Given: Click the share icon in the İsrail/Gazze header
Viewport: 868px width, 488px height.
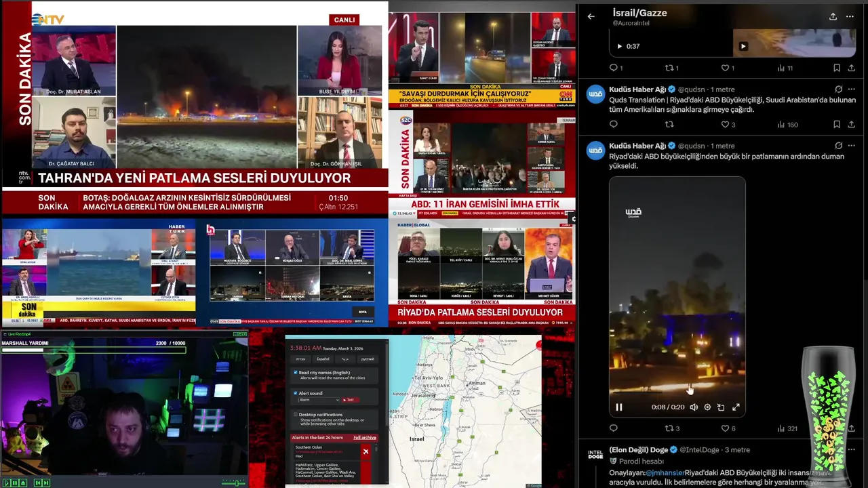Looking at the screenshot, I should (x=833, y=16).
